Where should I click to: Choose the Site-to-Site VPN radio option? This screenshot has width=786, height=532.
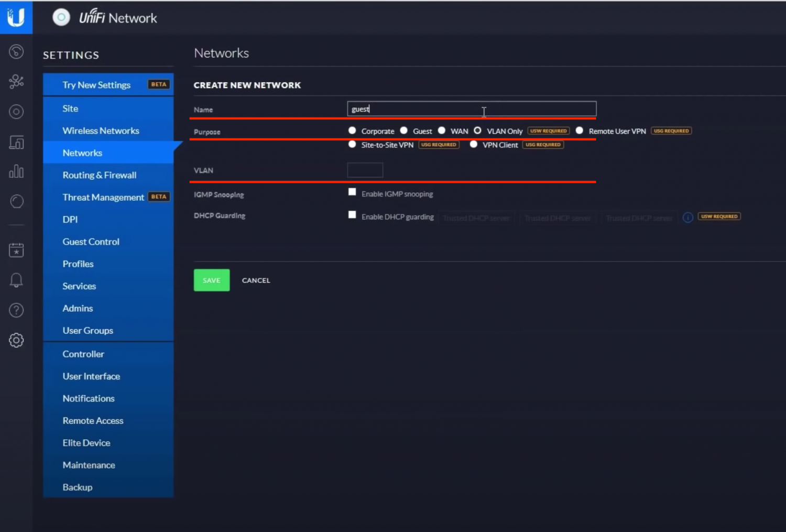click(352, 144)
